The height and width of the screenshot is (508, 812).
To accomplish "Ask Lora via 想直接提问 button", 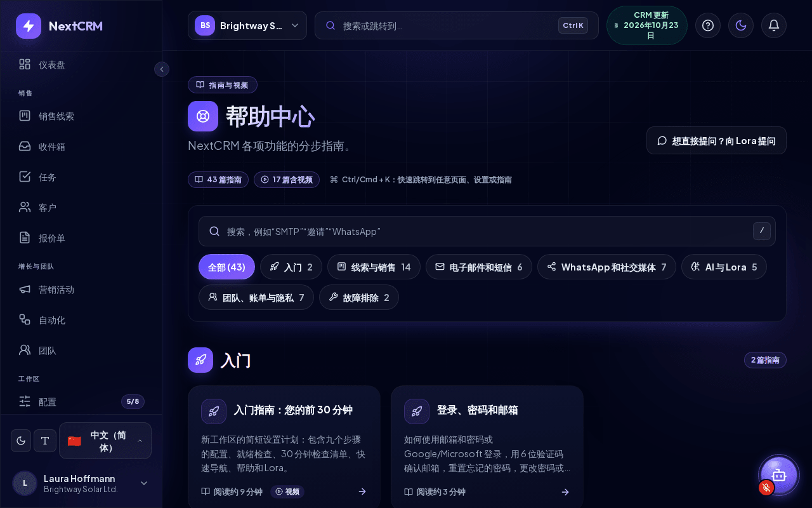I will click(x=716, y=140).
